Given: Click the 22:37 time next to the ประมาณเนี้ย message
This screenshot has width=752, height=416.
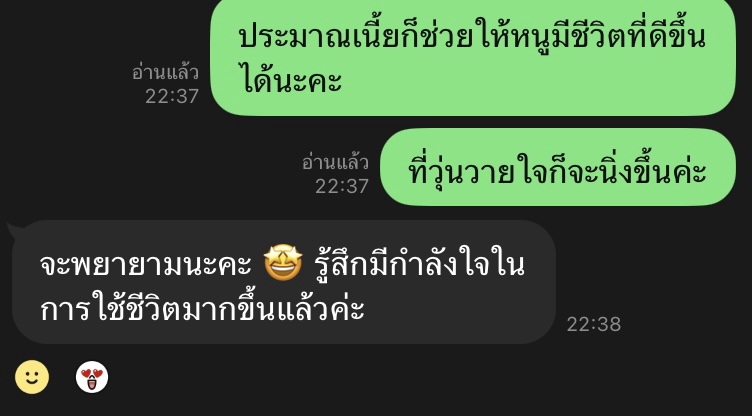Looking at the screenshot, I should pos(172,96).
